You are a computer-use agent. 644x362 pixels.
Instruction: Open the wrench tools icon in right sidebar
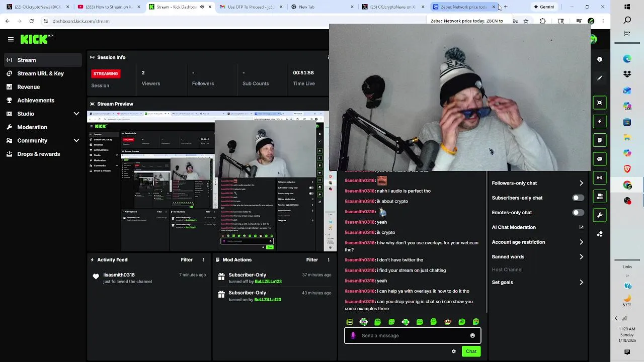point(600,215)
